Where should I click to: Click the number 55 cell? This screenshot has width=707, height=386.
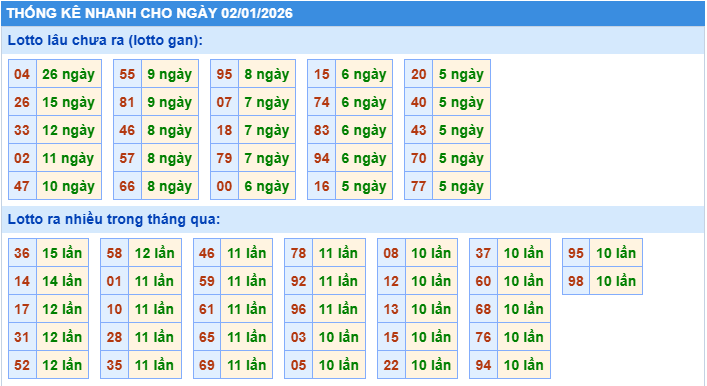pos(127,74)
